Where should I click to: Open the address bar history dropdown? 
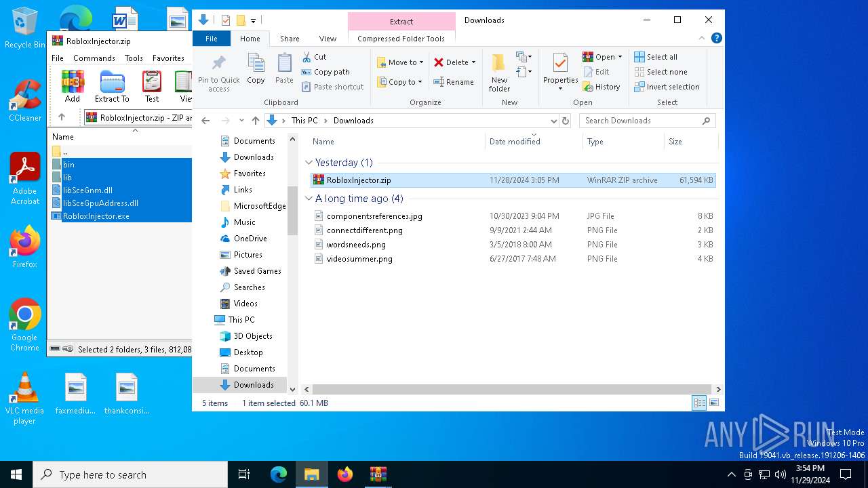(x=553, y=121)
